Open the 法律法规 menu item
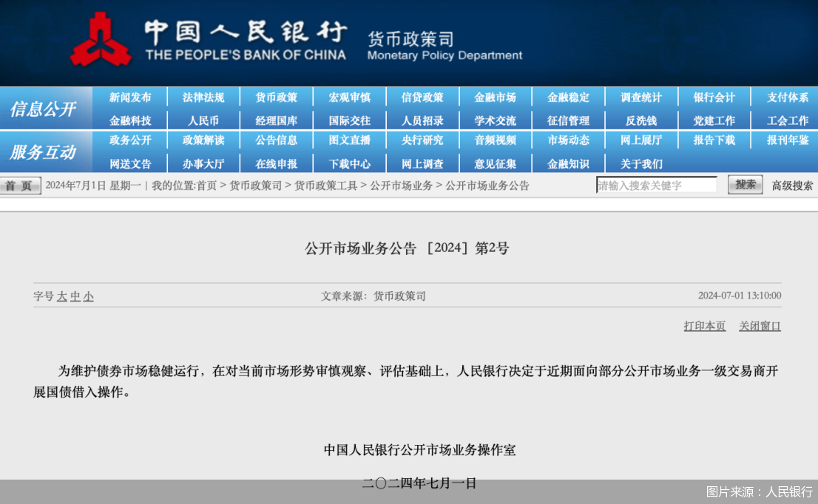The height and width of the screenshot is (504, 818). pyautogui.click(x=203, y=98)
